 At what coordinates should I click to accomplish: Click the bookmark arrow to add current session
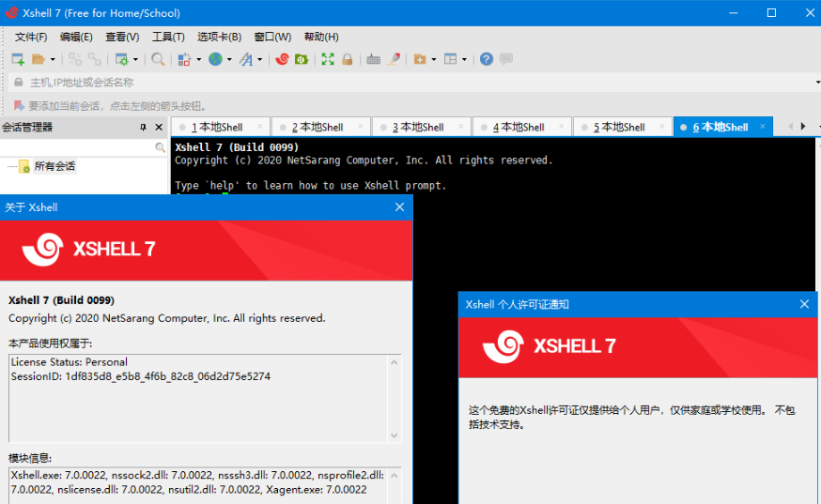coord(19,106)
